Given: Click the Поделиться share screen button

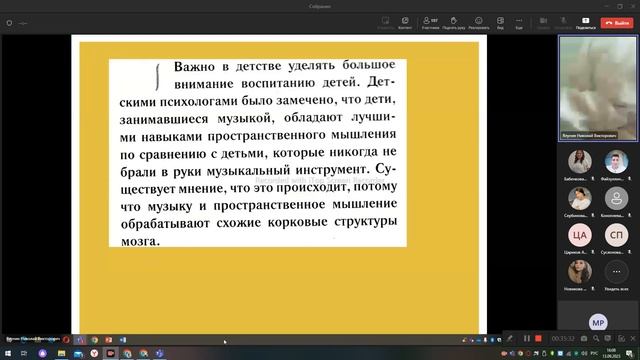Looking at the screenshot, I should coord(586,23).
